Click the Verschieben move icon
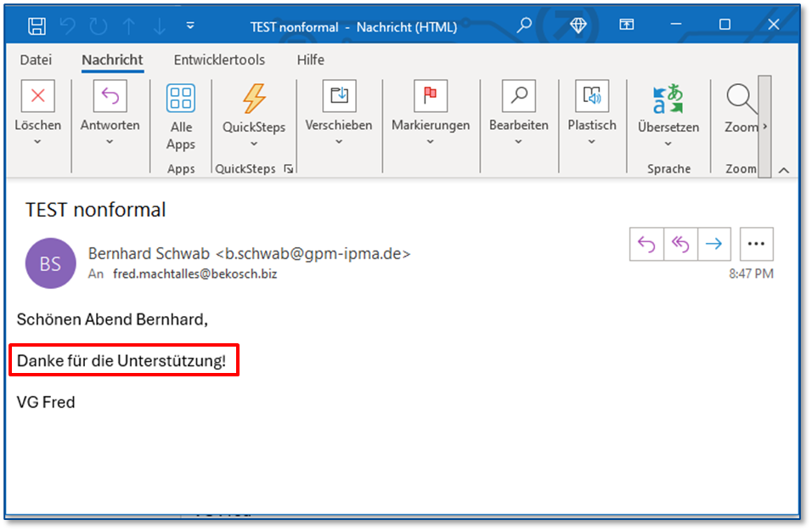 [x=339, y=96]
